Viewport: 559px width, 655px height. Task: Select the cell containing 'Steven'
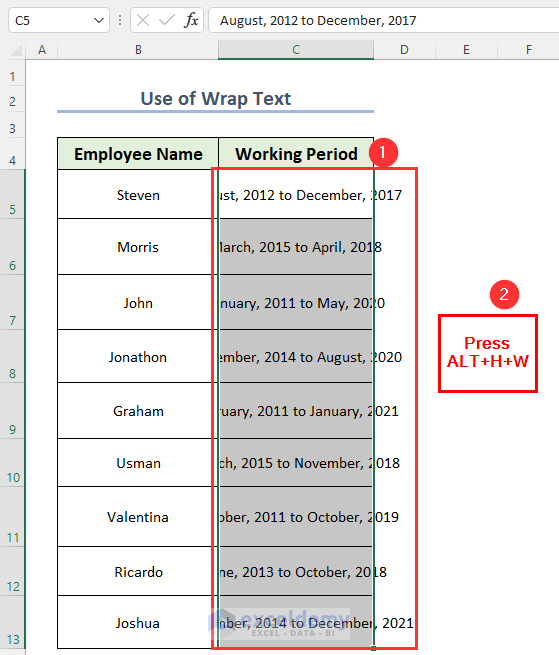pos(138,194)
